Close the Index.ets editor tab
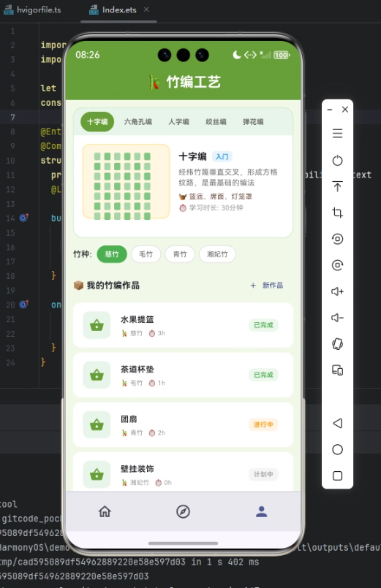The image size is (381, 588). [x=146, y=9]
